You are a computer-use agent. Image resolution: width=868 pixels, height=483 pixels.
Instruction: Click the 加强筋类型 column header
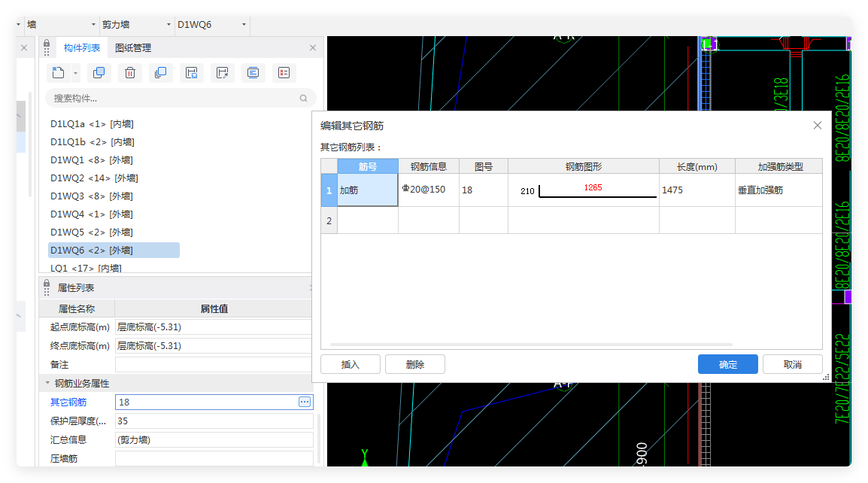pos(780,166)
